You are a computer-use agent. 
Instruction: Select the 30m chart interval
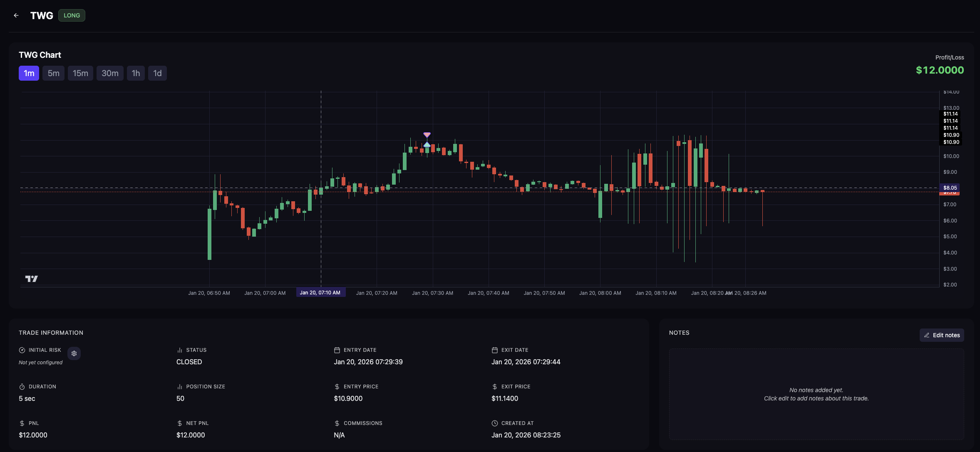click(110, 73)
